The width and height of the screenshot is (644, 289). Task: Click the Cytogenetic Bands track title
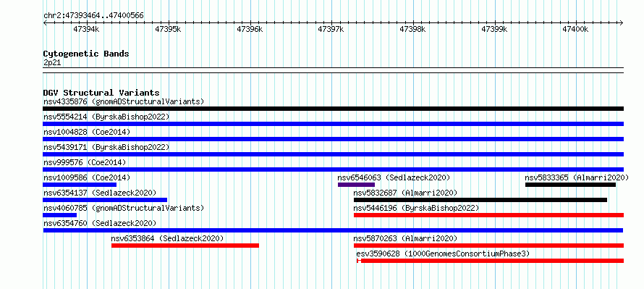point(86,54)
